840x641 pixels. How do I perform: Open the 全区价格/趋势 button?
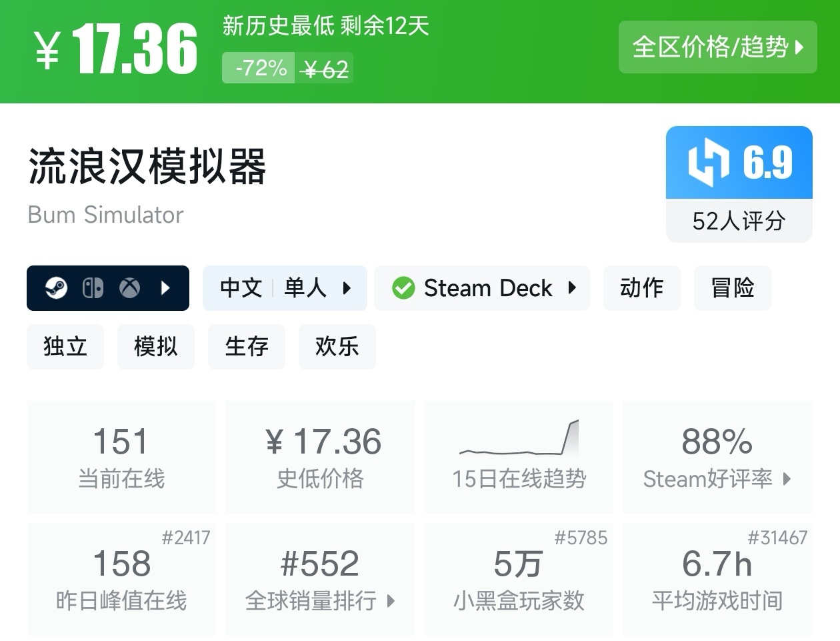717,47
